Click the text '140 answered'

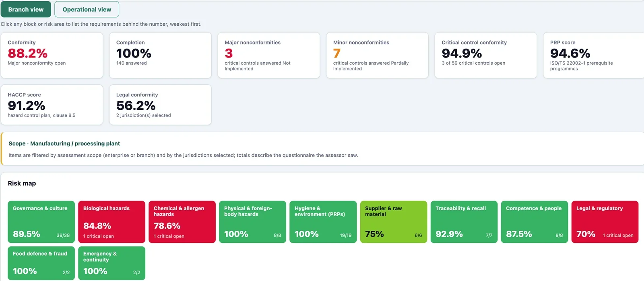(131, 63)
